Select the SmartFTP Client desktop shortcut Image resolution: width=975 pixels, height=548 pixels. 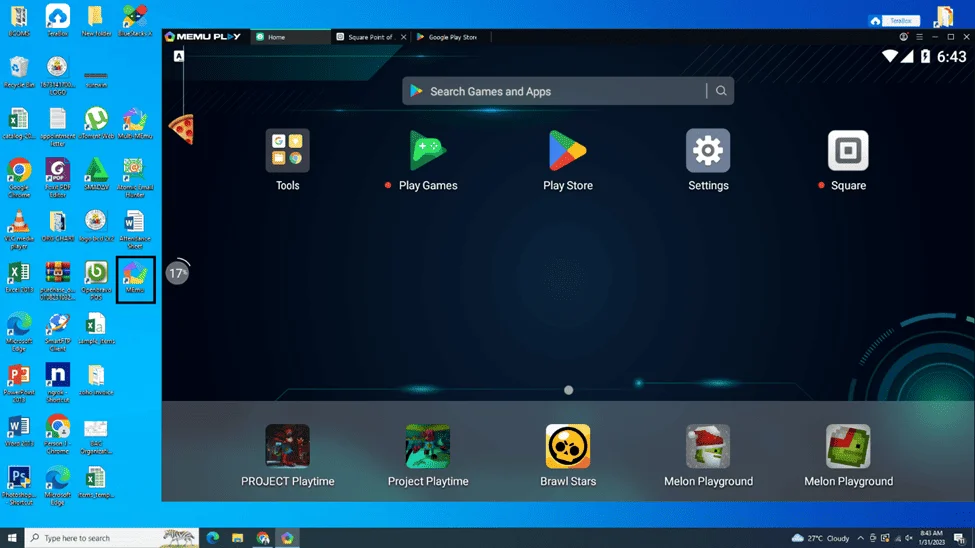pos(57,332)
